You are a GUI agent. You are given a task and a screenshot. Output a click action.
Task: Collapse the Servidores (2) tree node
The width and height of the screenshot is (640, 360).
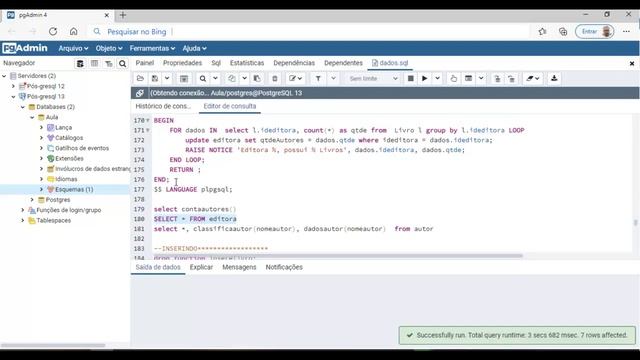4,76
